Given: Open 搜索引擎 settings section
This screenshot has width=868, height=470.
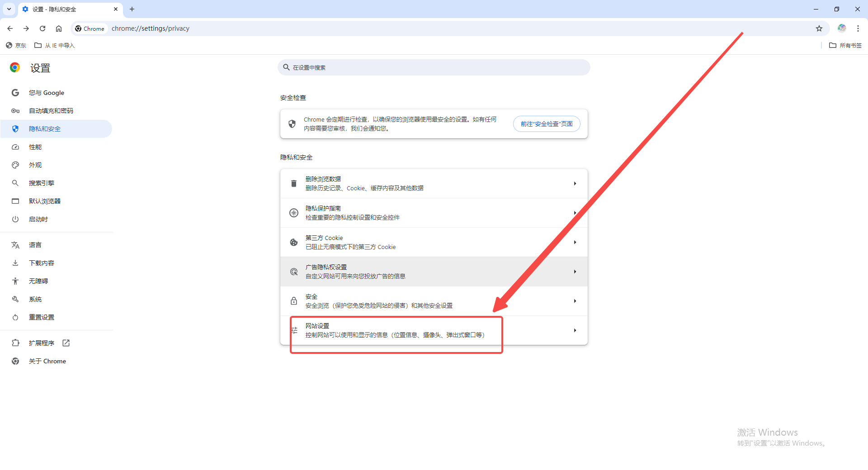Looking at the screenshot, I should point(57,183).
